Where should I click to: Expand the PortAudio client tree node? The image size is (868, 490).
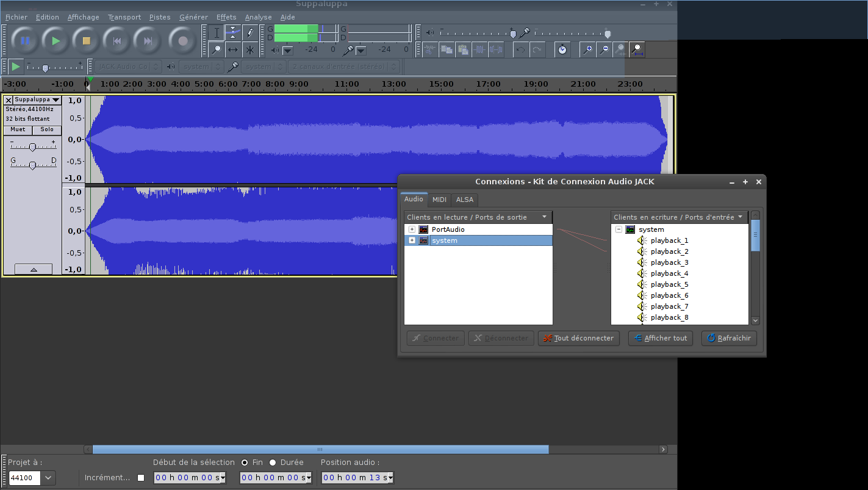(x=412, y=229)
